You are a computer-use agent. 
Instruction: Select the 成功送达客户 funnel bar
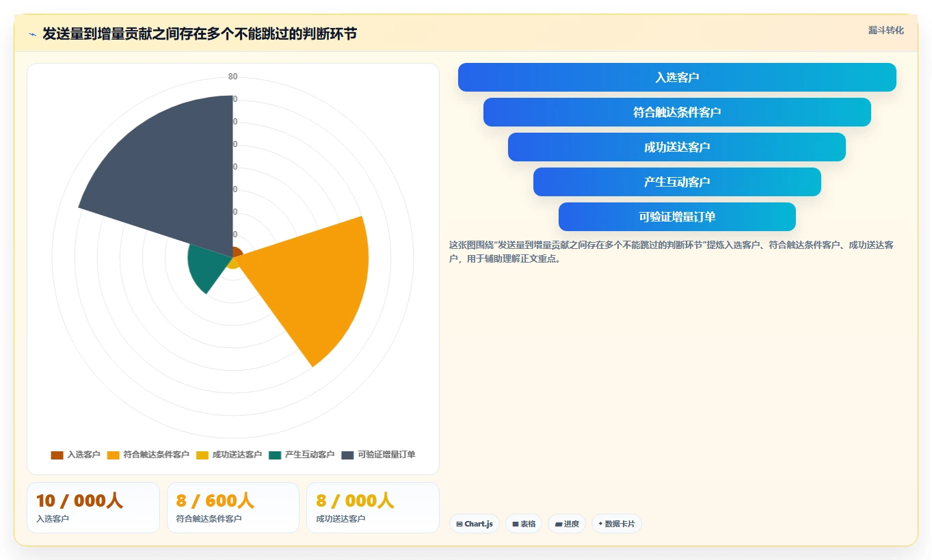[x=677, y=147]
